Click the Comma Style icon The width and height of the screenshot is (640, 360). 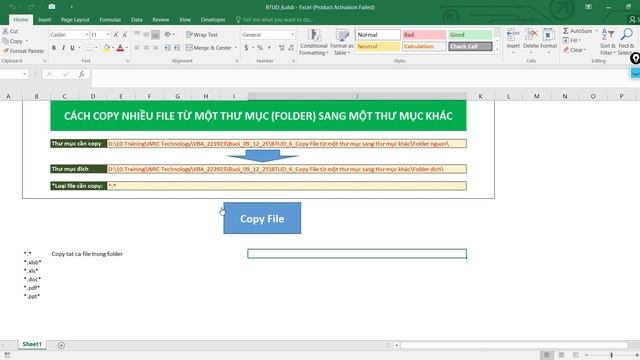[269, 48]
